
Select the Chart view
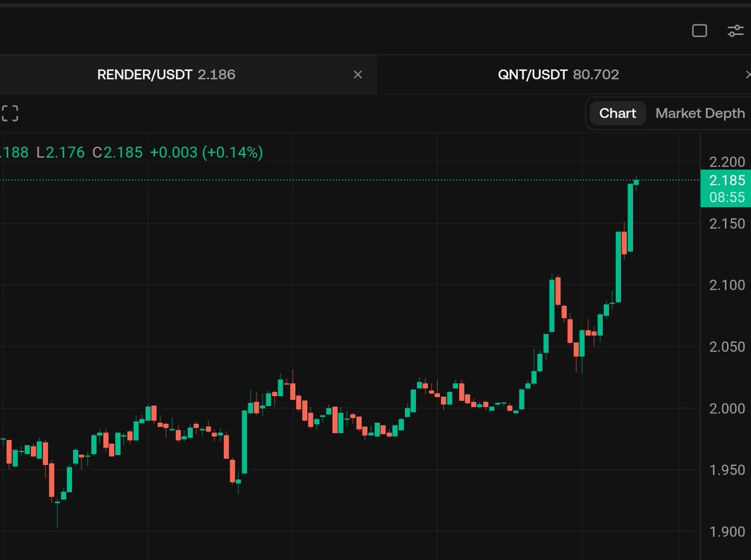click(x=618, y=113)
